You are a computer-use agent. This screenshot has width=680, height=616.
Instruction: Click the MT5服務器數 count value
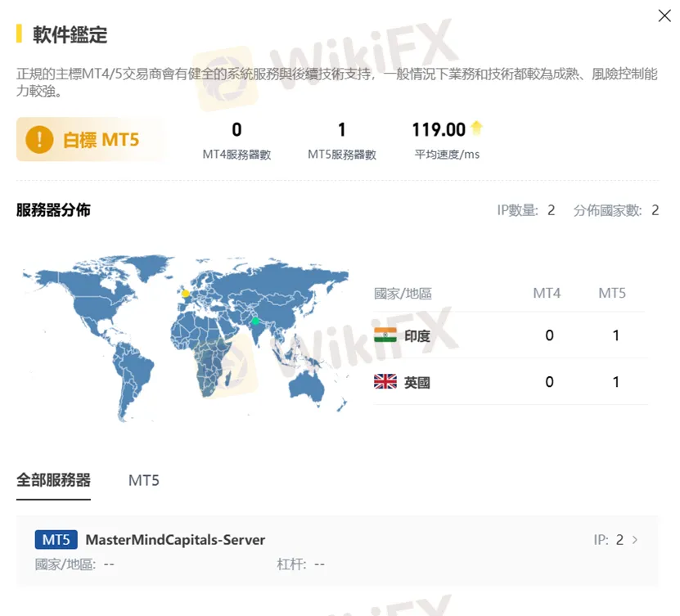coord(341,129)
